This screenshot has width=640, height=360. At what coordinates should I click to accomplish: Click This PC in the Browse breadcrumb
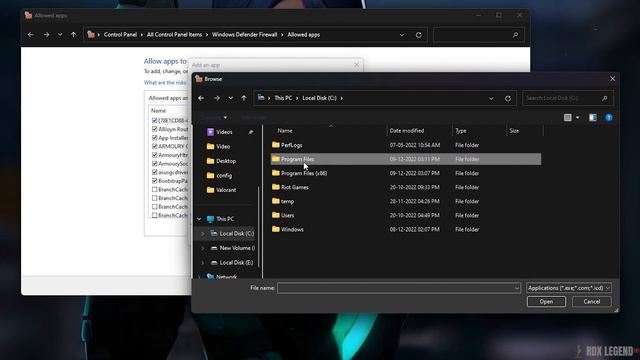point(283,98)
